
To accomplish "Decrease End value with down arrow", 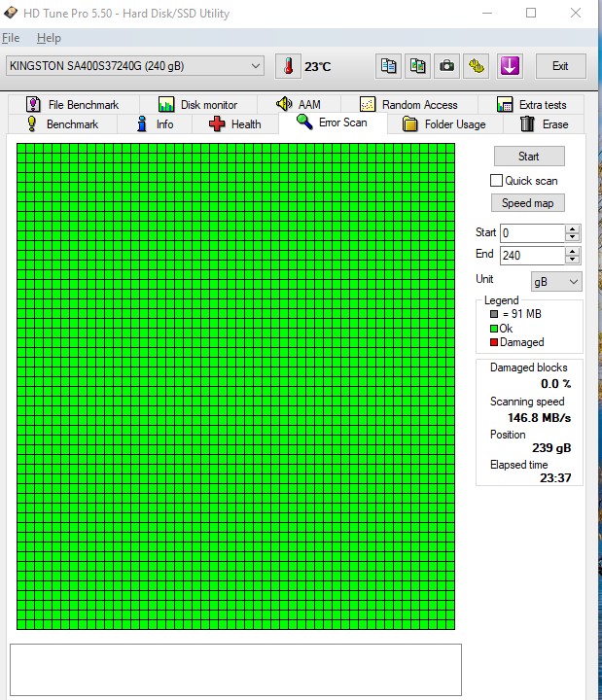I will click(572, 260).
